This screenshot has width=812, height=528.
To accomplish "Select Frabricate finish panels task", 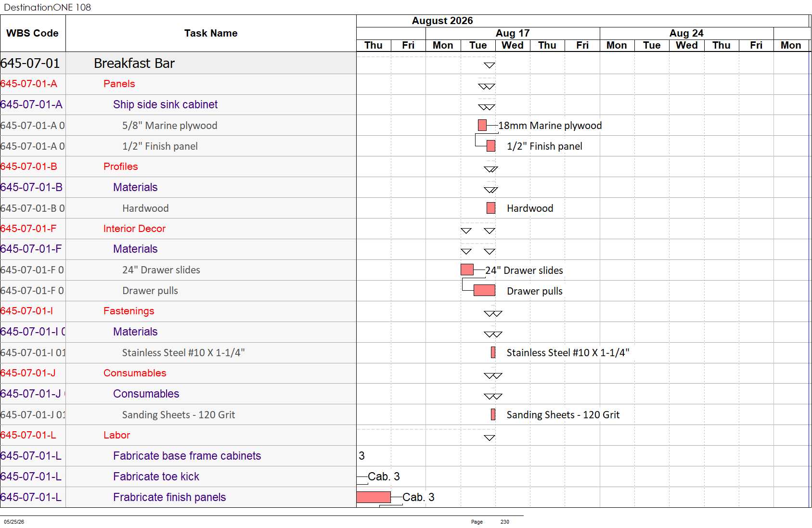I will pyautogui.click(x=169, y=497).
